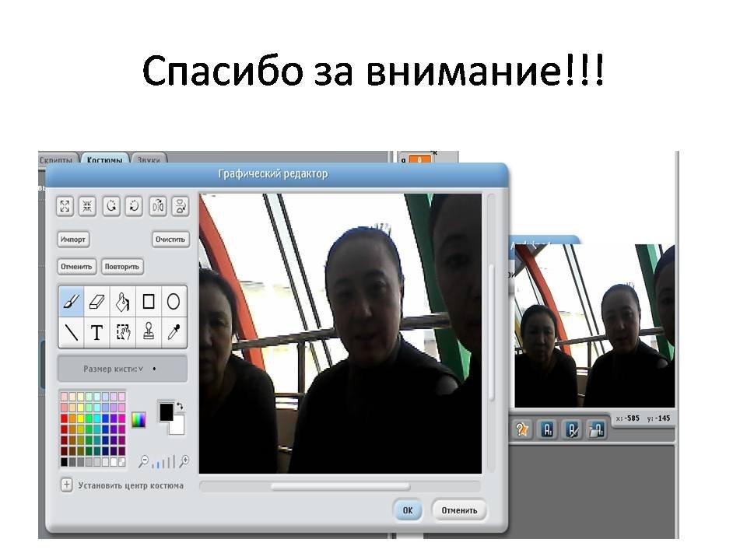Confirm with the OK button
The width and height of the screenshot is (747, 560).
click(408, 510)
